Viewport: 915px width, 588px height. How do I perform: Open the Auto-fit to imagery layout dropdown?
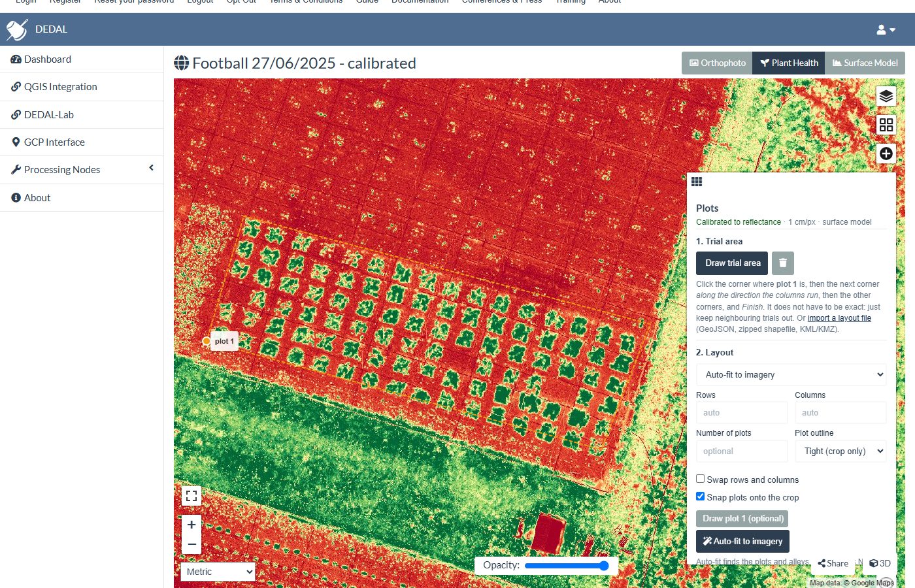click(x=791, y=374)
